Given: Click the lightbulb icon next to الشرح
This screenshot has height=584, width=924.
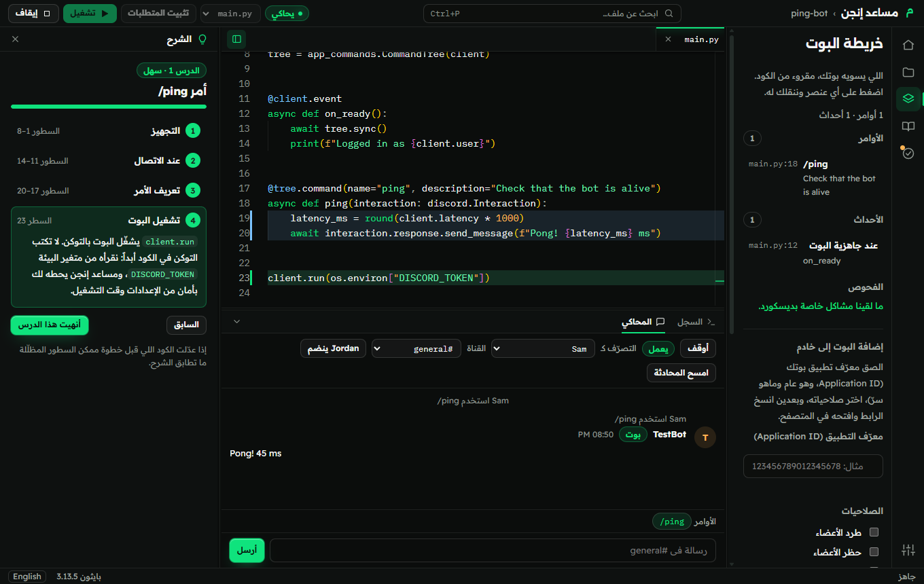Looking at the screenshot, I should (x=202, y=39).
